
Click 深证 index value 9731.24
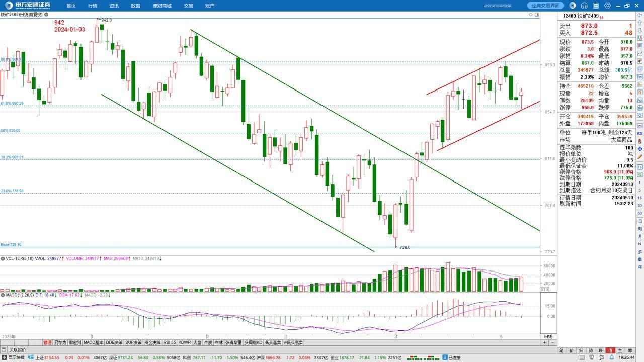coord(125,358)
